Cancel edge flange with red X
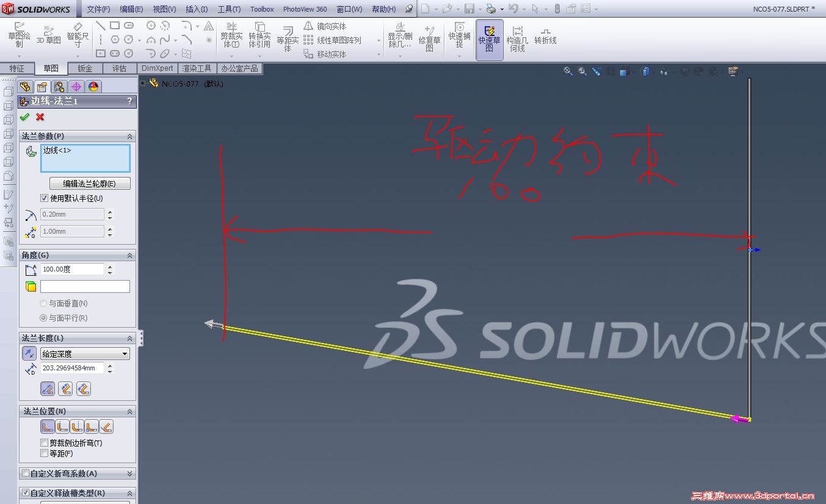Viewport: 826px width, 504px height. 40,117
